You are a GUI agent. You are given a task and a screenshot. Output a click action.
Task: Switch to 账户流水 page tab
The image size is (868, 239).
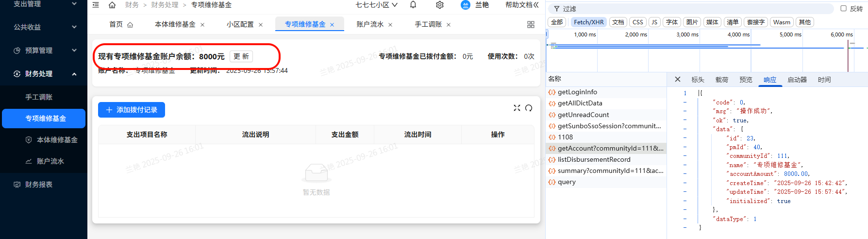coord(370,24)
